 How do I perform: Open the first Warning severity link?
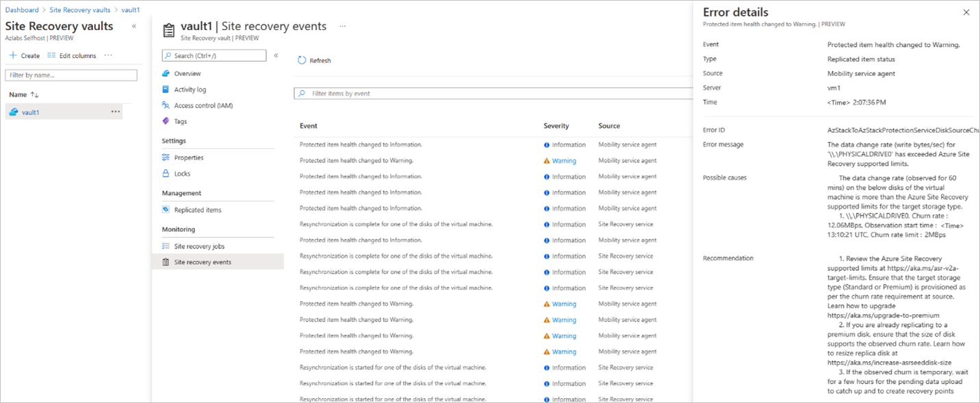tap(564, 161)
